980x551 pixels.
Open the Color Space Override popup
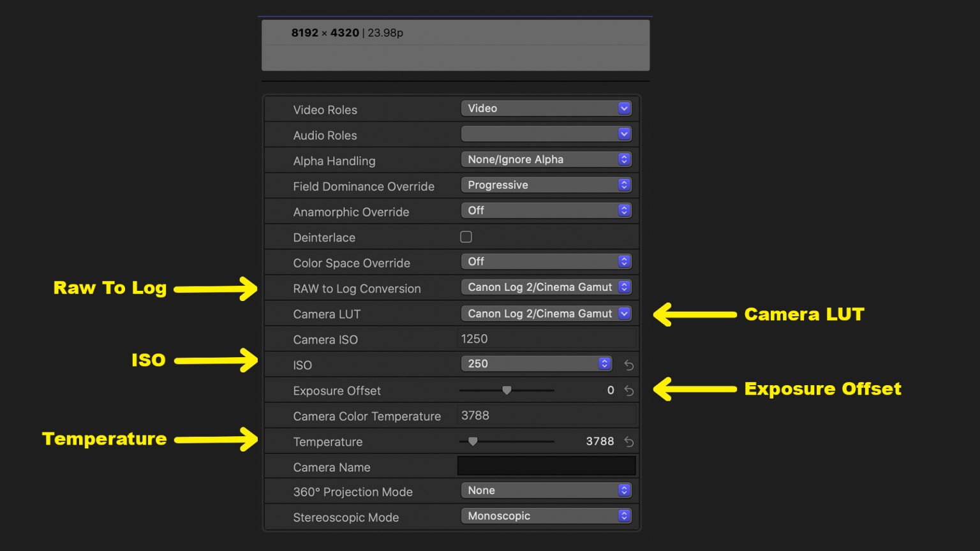click(546, 261)
